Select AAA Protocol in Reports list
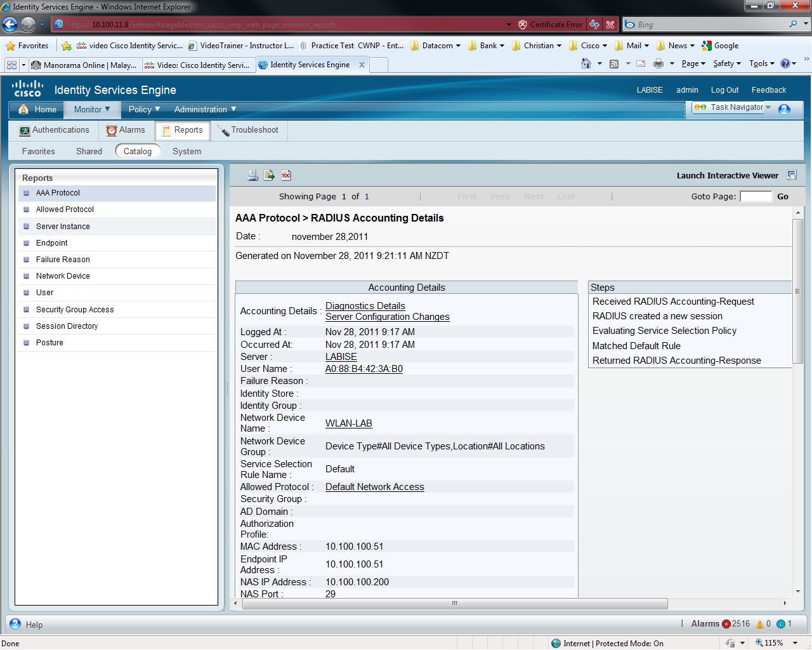Screen dimensions: 812x650 (x=117, y=193)
